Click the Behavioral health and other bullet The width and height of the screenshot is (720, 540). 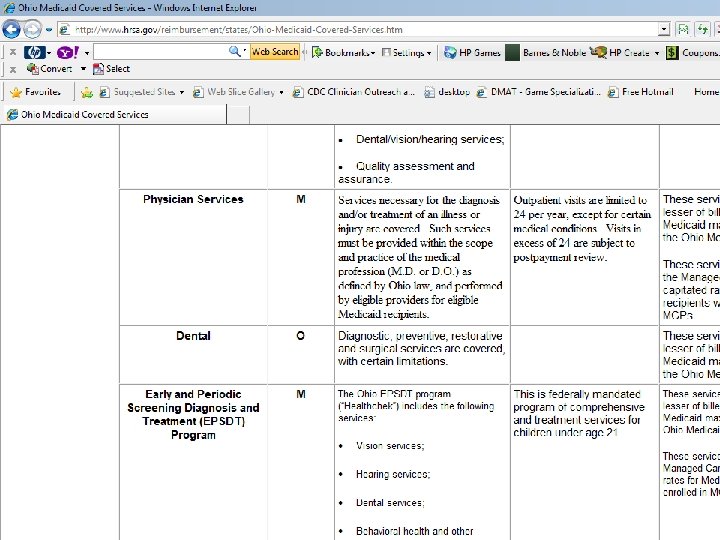pyautogui.click(x=415, y=531)
